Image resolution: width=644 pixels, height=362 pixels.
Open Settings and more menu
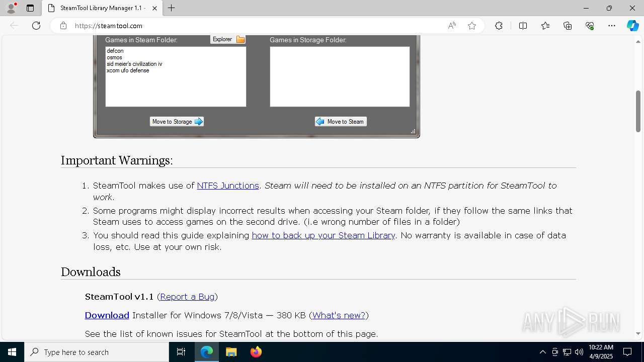click(612, 26)
